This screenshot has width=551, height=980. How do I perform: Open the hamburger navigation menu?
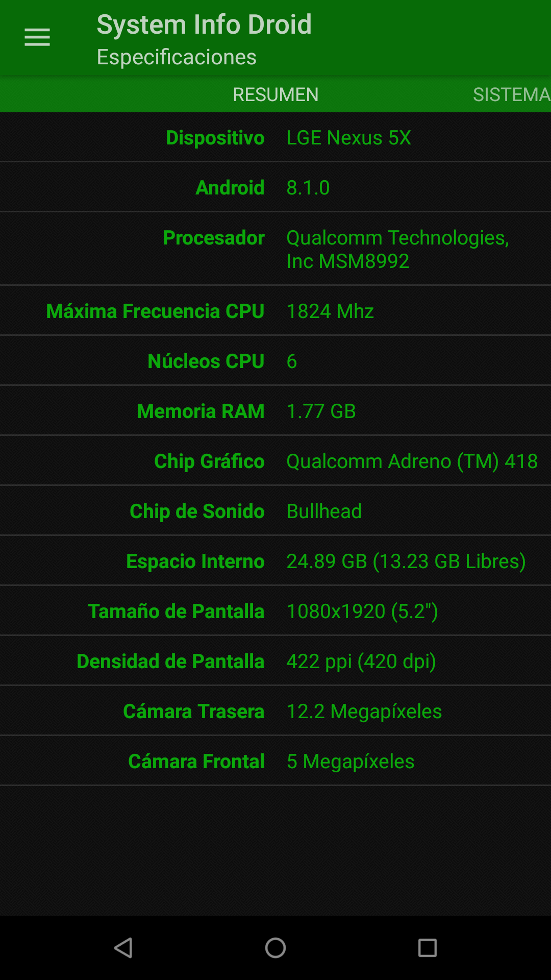(37, 38)
